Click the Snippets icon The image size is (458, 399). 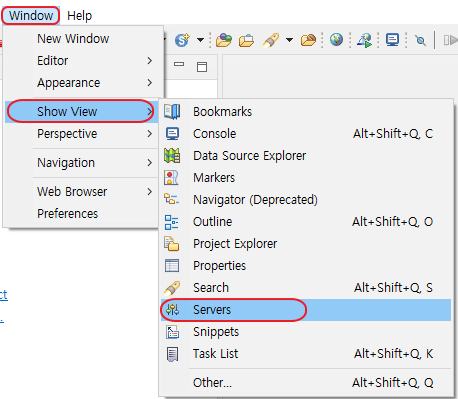(172, 332)
